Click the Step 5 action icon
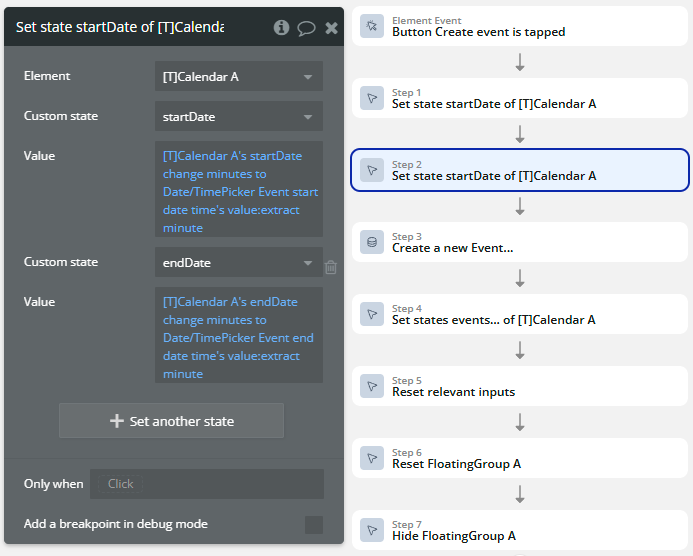Screen dimensions: 693x556 point(372,386)
